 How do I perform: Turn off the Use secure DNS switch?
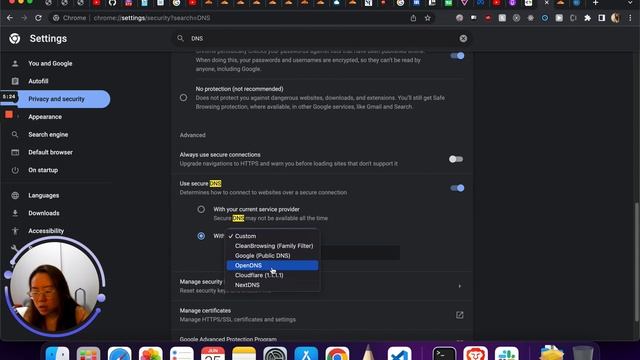(457, 188)
